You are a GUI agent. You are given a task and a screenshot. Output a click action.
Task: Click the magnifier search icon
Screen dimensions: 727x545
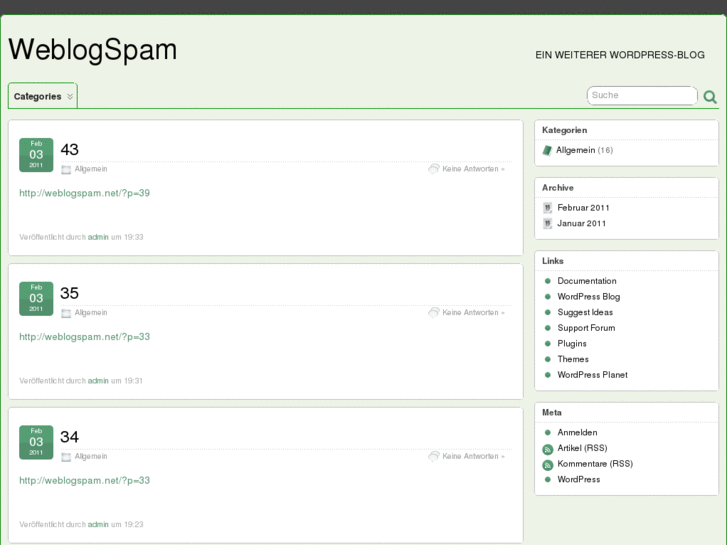pos(710,96)
